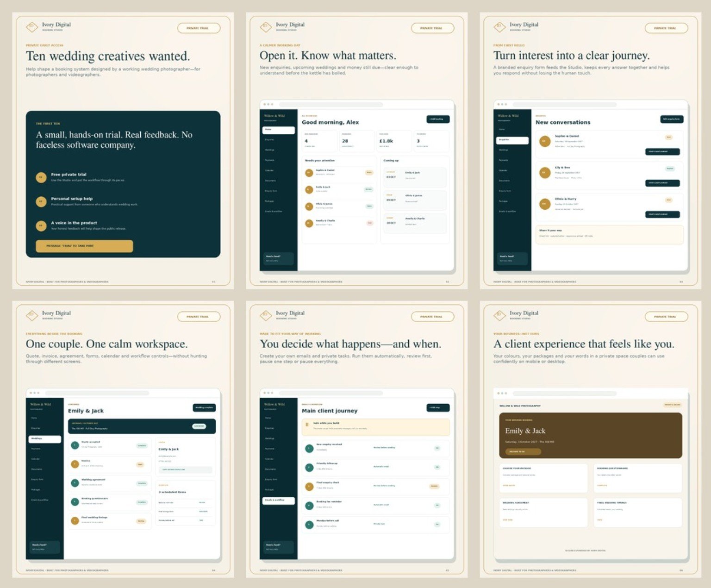Open the '03 OCT' Emily & Jack card under 'Coming up'

(415, 177)
